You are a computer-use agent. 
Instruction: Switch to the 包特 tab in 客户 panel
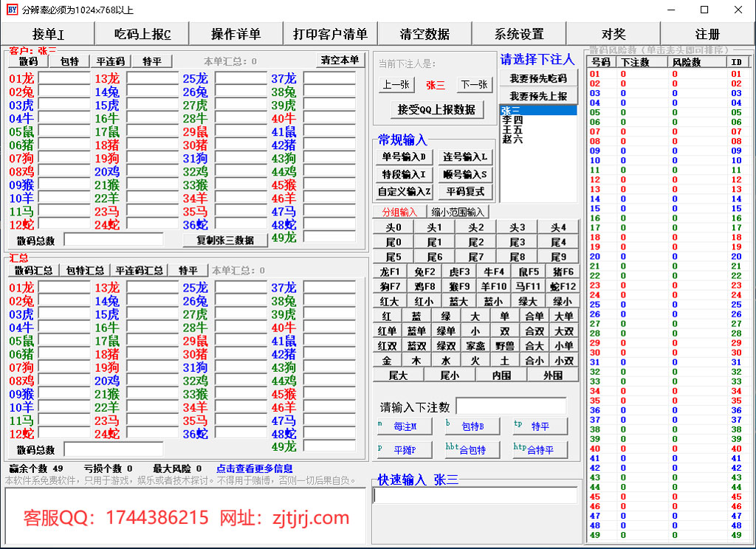pyautogui.click(x=70, y=61)
